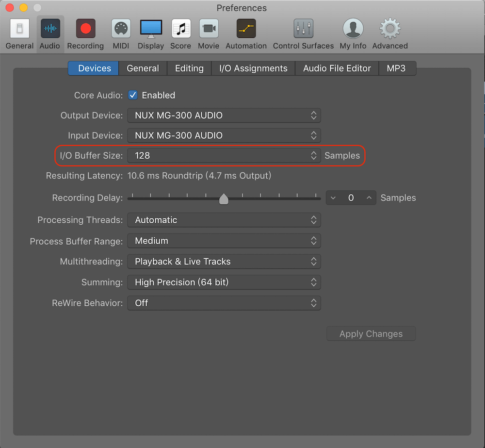This screenshot has width=485, height=448.
Task: Switch to the Audio File Editor tab
Action: tap(337, 68)
